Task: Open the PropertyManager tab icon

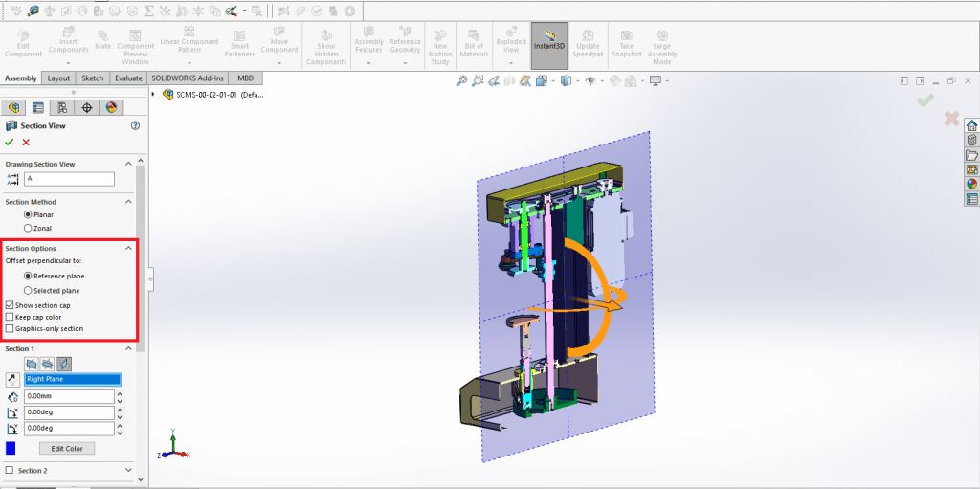Action: (38, 107)
